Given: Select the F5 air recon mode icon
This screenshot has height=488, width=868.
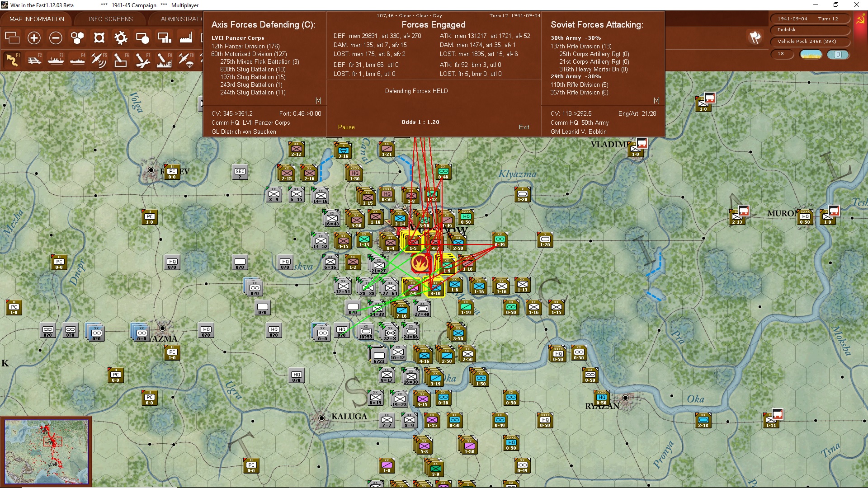Looking at the screenshot, I should (x=99, y=60).
